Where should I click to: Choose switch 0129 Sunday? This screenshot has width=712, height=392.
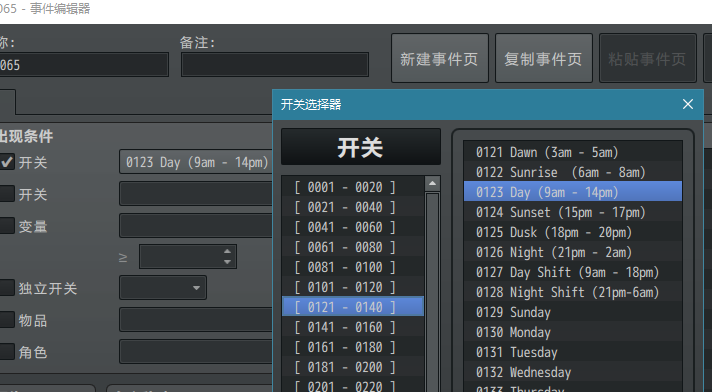[573, 312]
